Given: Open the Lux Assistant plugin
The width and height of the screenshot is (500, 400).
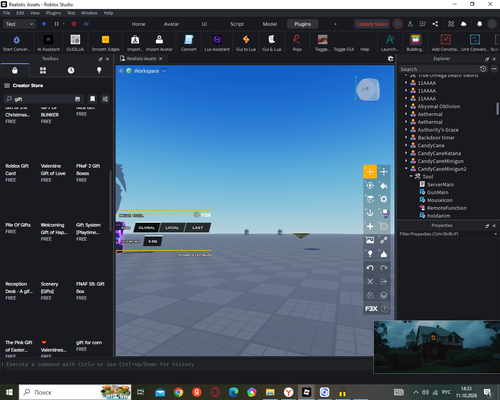Looking at the screenshot, I should click(x=217, y=43).
